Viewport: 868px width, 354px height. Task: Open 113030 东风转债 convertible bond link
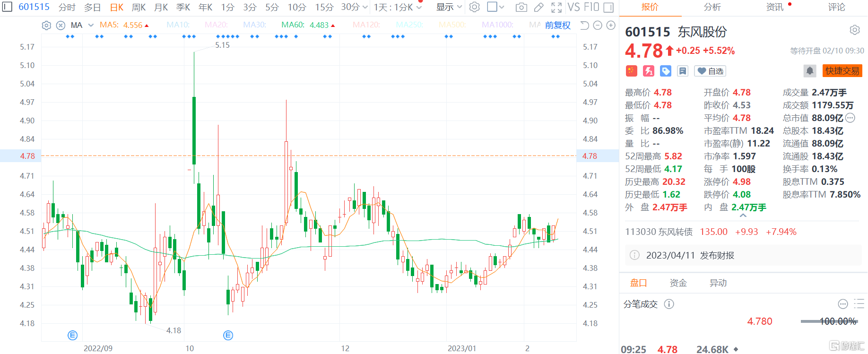659,232
